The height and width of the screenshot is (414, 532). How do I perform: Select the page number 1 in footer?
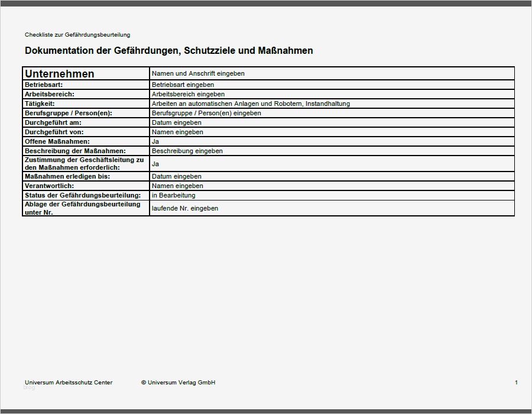(517, 381)
